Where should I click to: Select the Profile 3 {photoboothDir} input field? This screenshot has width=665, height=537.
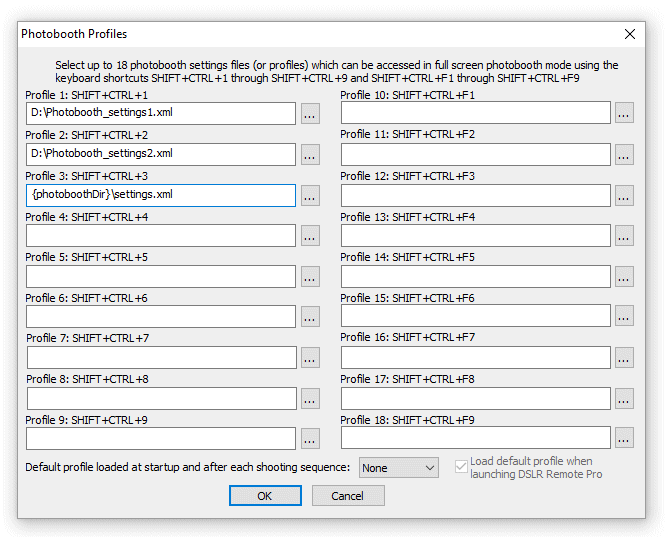(161, 195)
